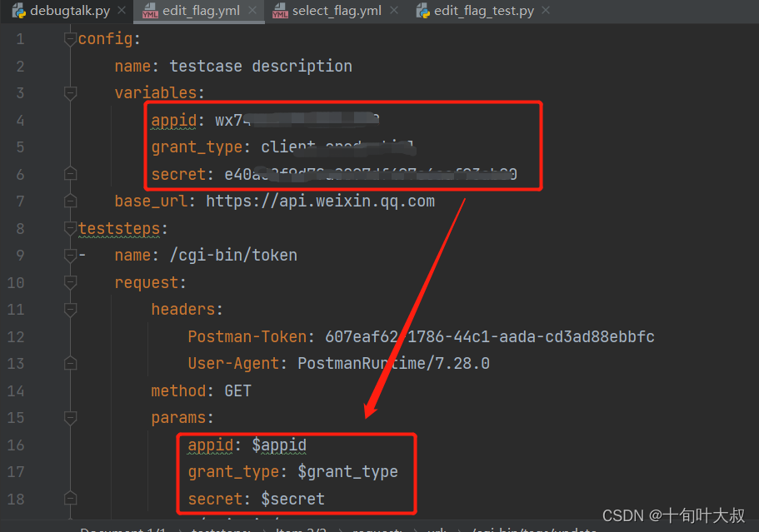759x532 pixels.
Task: Place cursor in 'testcase description' text
Action: click(261, 66)
